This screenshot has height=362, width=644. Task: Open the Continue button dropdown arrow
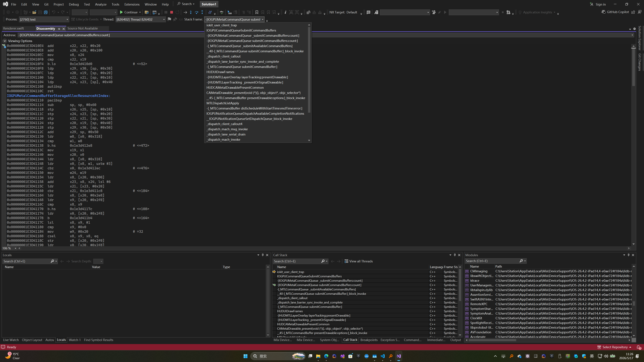pyautogui.click(x=140, y=12)
